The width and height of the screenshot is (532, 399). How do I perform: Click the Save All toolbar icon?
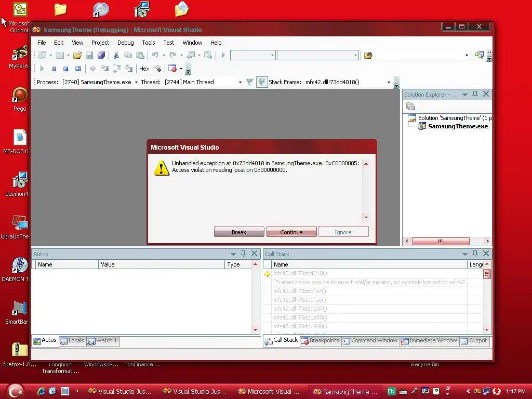tap(101, 55)
